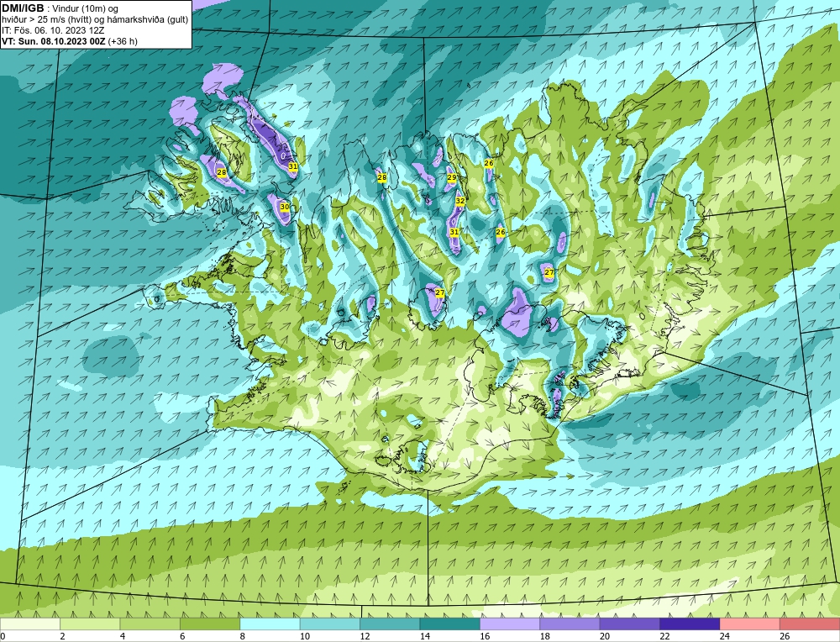Click the red legend swatch above 26 m/s
Viewport: 840px width, 642px height.
point(810,624)
